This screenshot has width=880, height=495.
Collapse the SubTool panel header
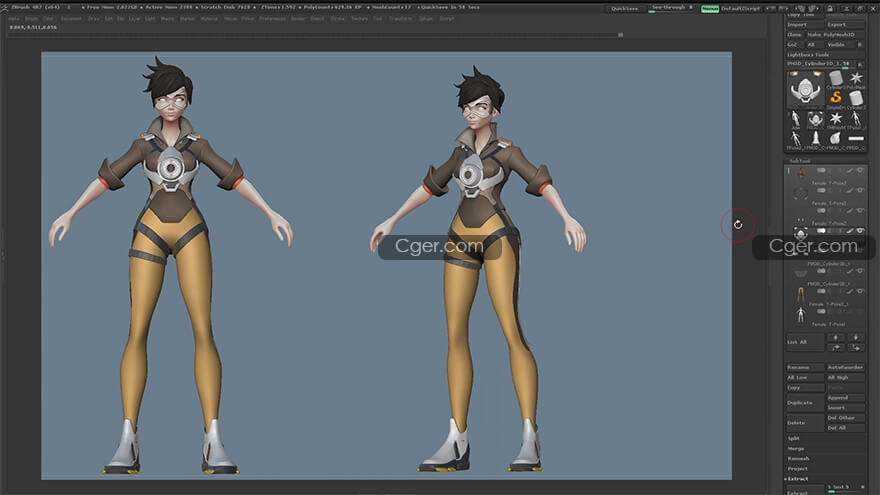(799, 161)
